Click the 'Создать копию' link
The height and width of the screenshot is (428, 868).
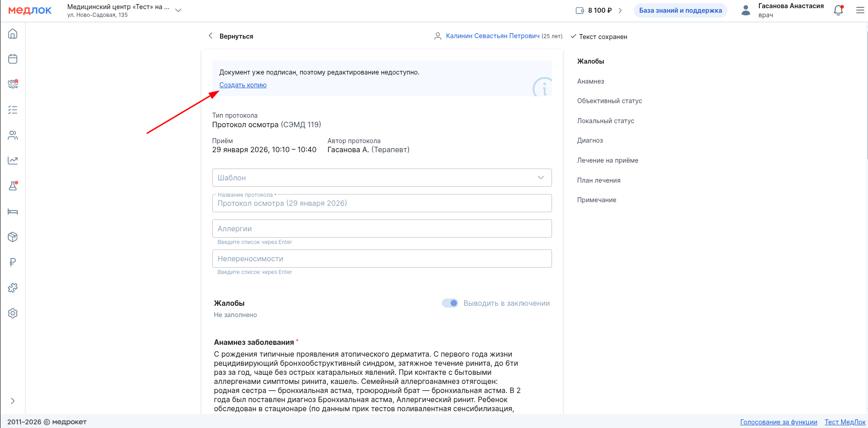tap(243, 85)
